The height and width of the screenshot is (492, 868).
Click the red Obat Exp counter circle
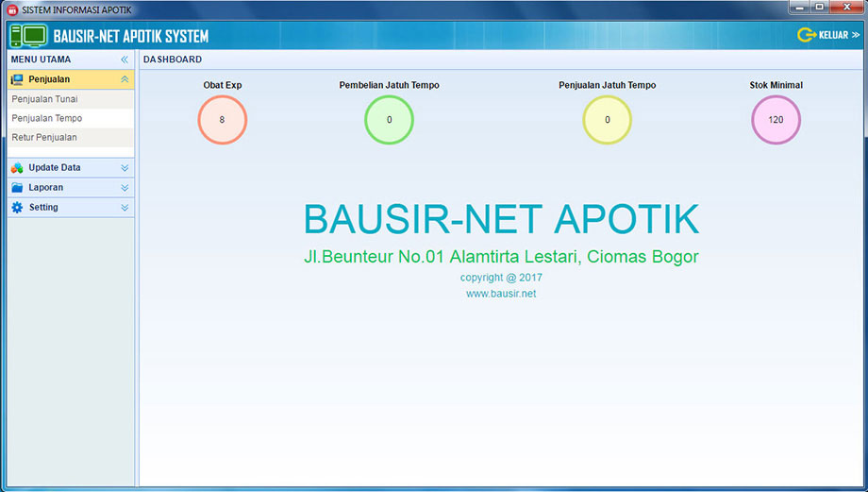tap(222, 121)
